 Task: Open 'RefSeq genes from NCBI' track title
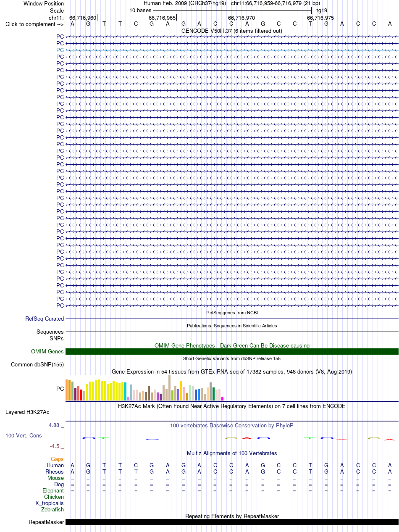pyautogui.click(x=232, y=313)
